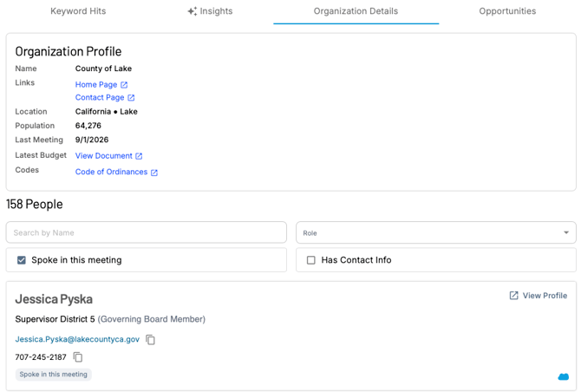Copy Jessica Pyska's email address

[x=150, y=339]
